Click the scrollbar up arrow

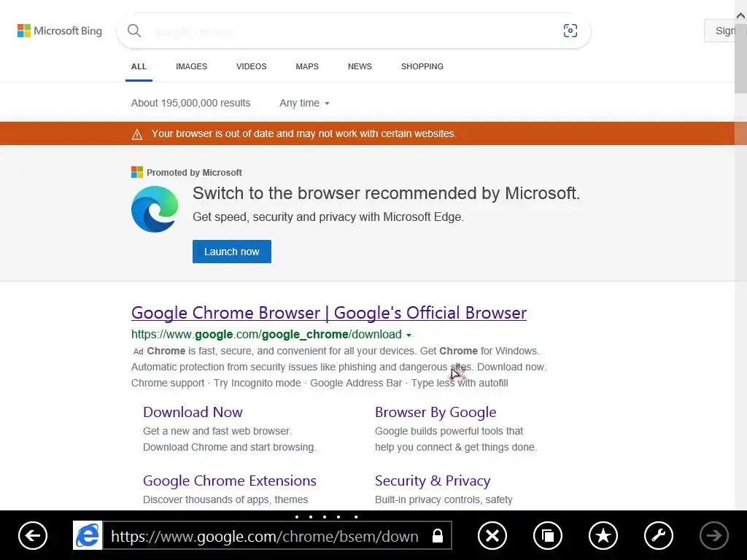pos(741,16)
